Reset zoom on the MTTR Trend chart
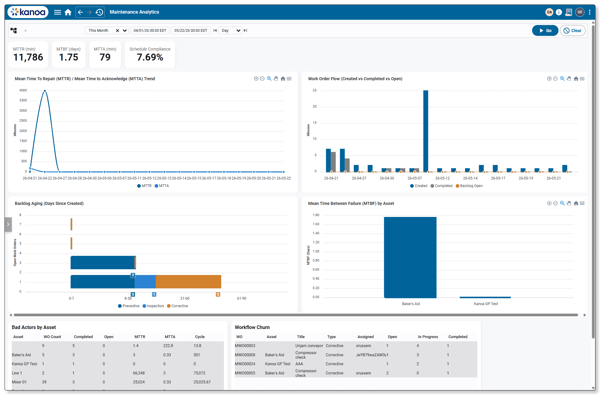This screenshot has height=395, width=600. click(x=283, y=78)
